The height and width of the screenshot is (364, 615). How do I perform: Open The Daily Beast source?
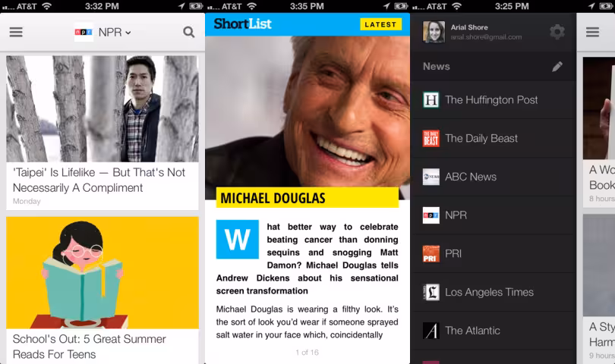[x=494, y=138]
